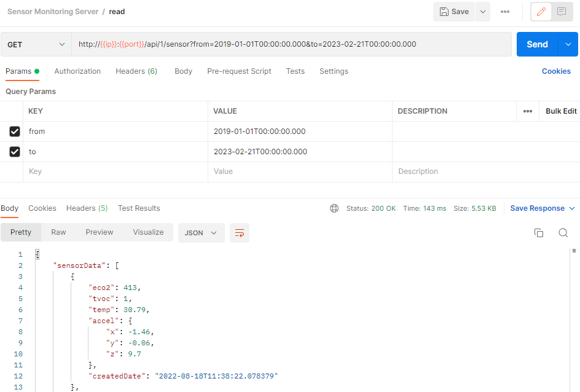Click the eco2 value 413
Screen dimensions: 580x392
tap(130, 288)
